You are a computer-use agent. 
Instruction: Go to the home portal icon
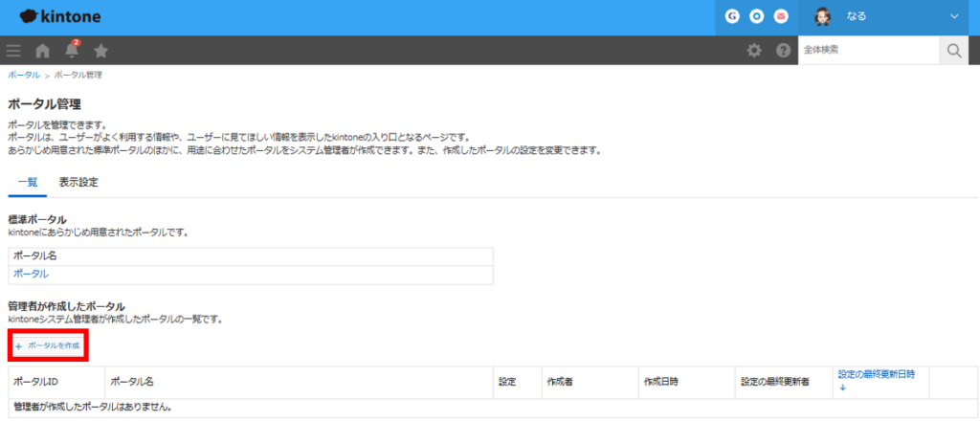pyautogui.click(x=42, y=51)
